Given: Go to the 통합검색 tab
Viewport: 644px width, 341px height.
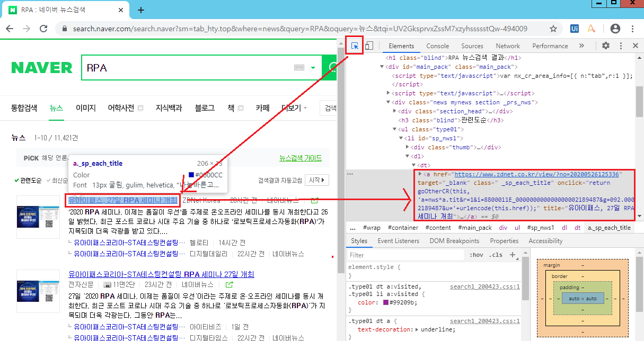Looking at the screenshot, I should pyautogui.click(x=24, y=108).
